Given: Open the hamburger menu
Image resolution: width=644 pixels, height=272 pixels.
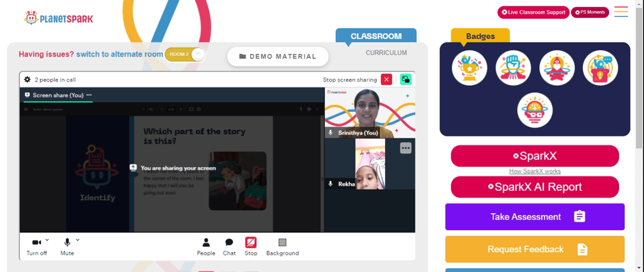Looking at the screenshot, I should click(x=621, y=12).
